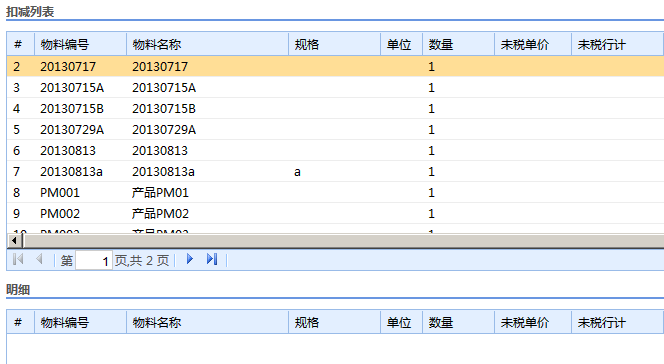Screen dimensions: 664x364
Task: Click the # header in the detail table
Action: point(20,323)
